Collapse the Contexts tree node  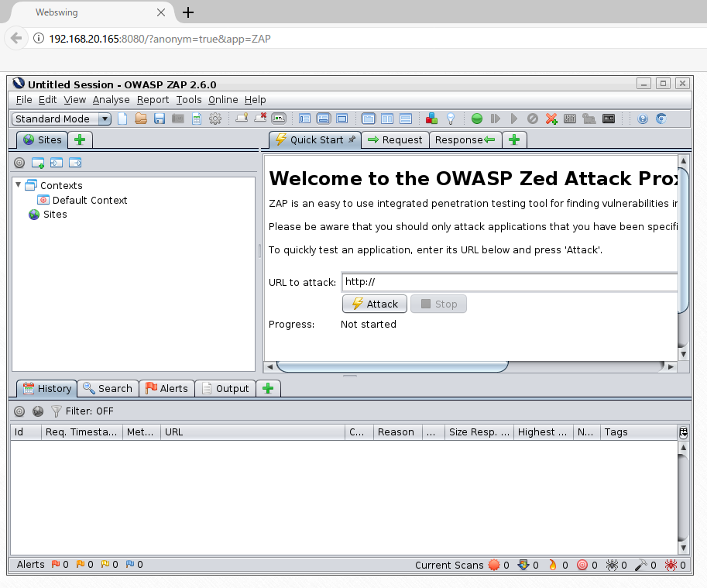tap(18, 185)
